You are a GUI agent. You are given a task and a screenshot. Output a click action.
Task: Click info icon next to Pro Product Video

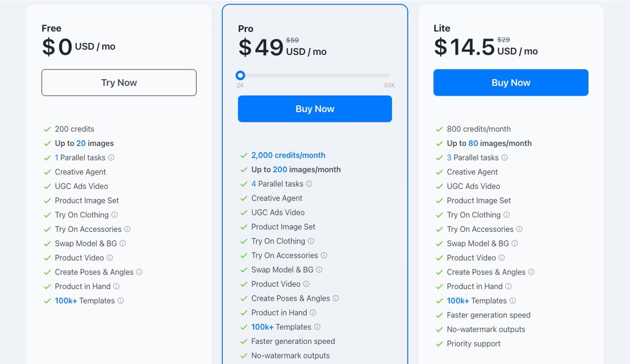pyautogui.click(x=306, y=284)
